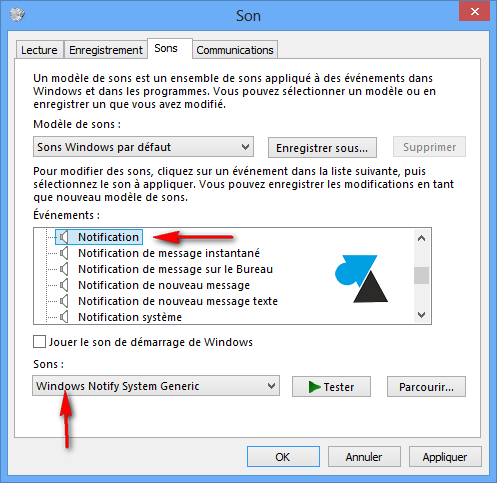Select Notification de message instantané event

coord(169,253)
